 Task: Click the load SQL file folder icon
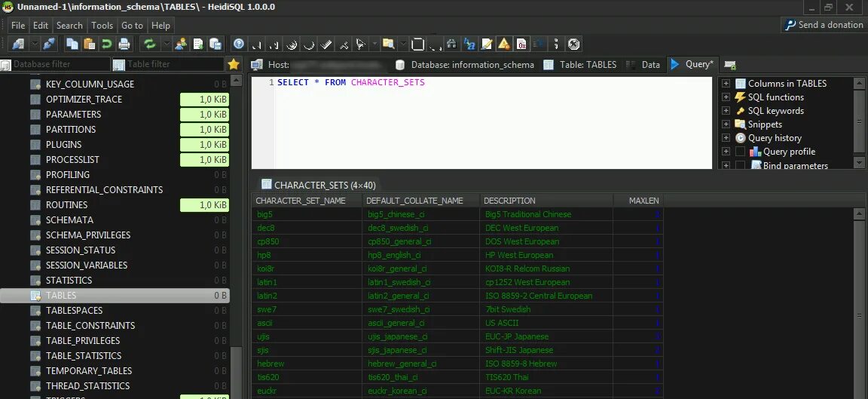coord(388,45)
